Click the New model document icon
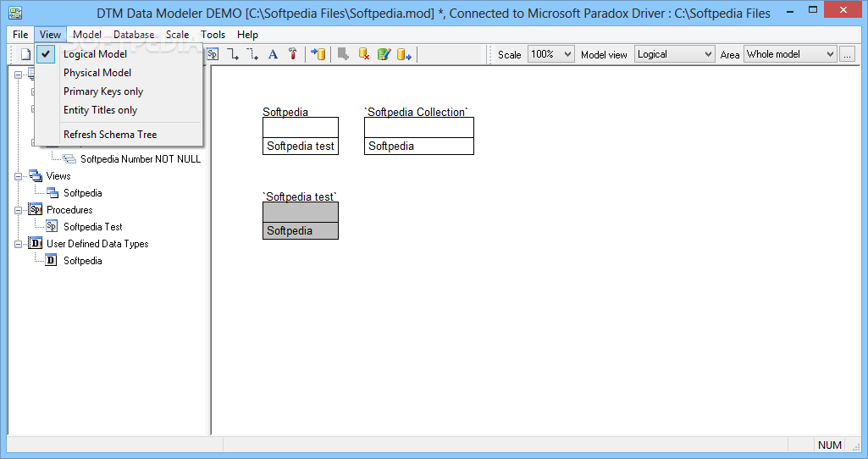Viewport: 868px width, 459px height. point(25,54)
